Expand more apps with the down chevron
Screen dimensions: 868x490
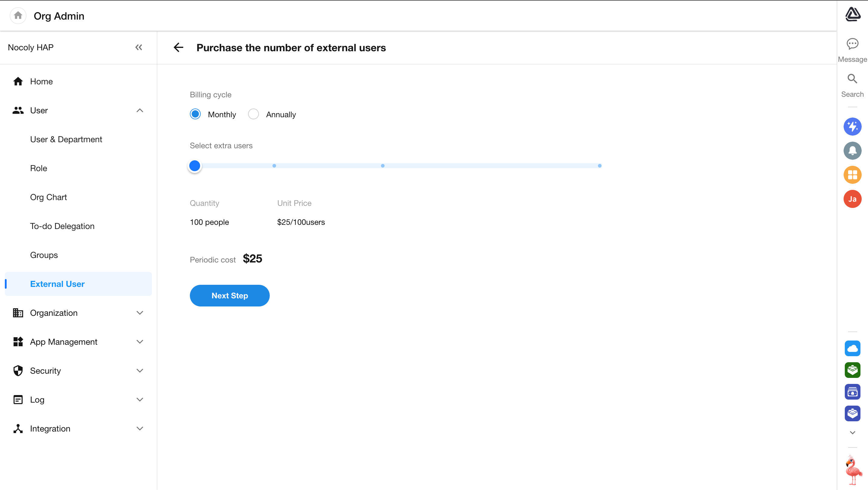point(852,433)
